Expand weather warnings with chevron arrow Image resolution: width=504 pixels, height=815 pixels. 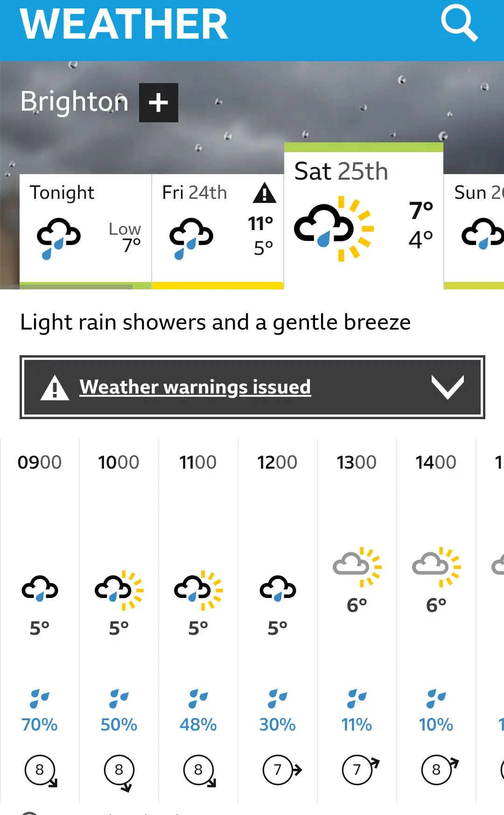point(448,387)
